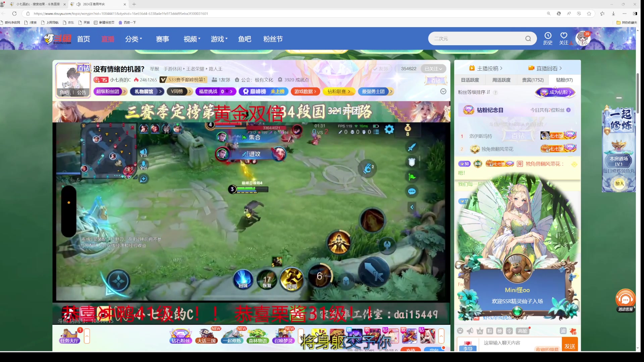Screen dimensions: 644x362
Task: Switch to the 钻粉(97) tab
Action: point(564,80)
